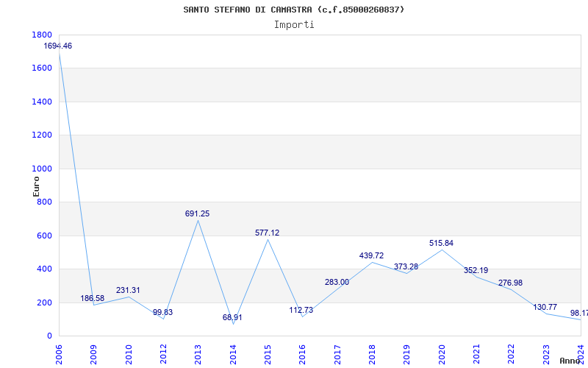Screen dimensions: 588x368
Task: Click the 515.84 data point label
Action: (x=441, y=243)
